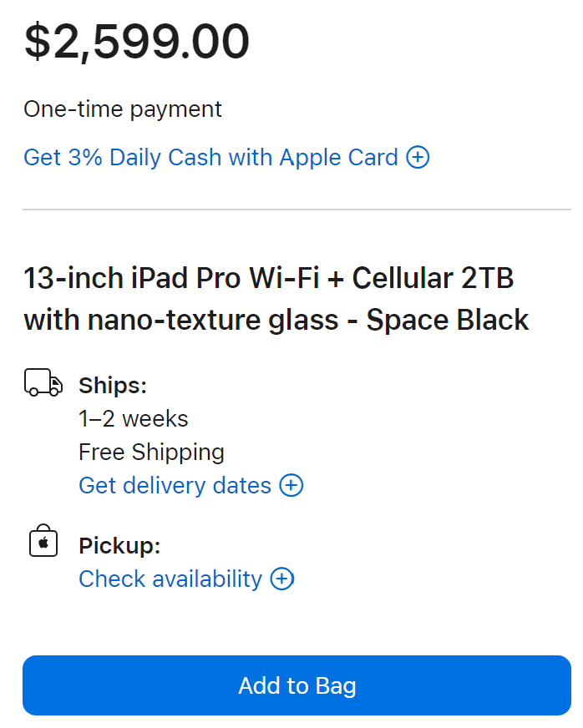Click Check availability for pickup
Viewport: 583px width, 728px height.
170,579
